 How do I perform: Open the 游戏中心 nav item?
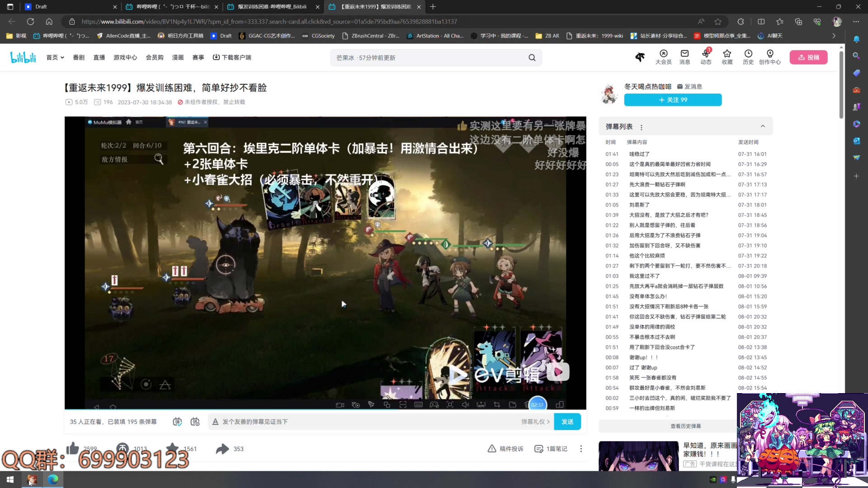pyautogui.click(x=125, y=57)
